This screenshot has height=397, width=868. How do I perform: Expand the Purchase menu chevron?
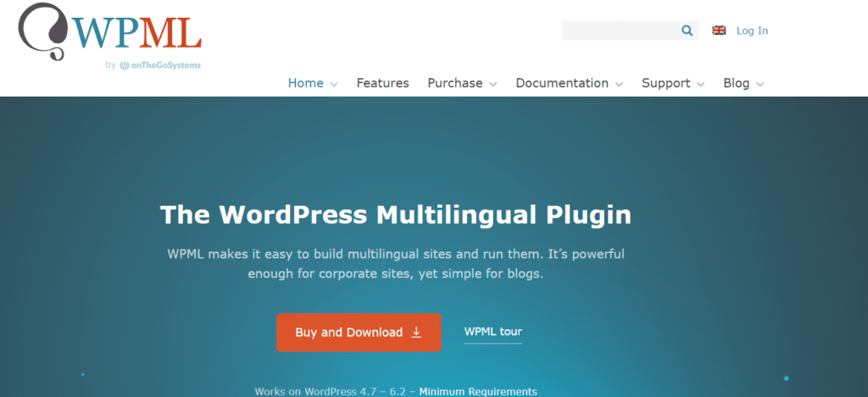(x=492, y=84)
